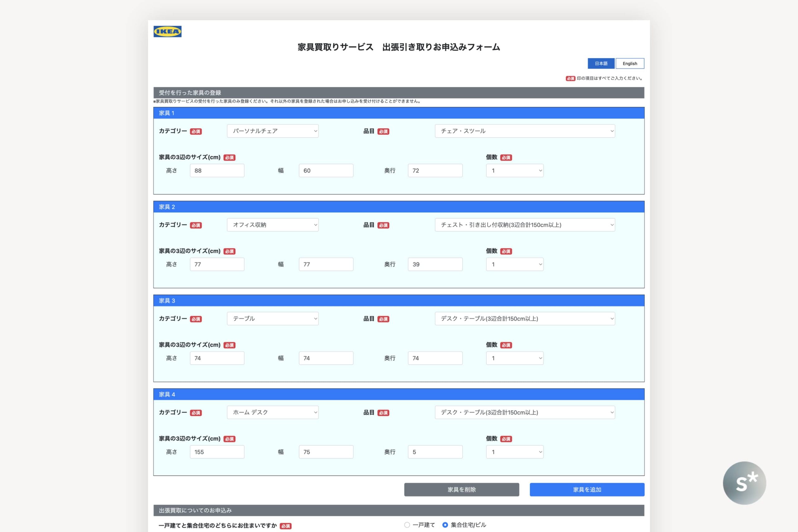
Task: Click 家具 2 depth field showing 39
Action: (x=435, y=264)
